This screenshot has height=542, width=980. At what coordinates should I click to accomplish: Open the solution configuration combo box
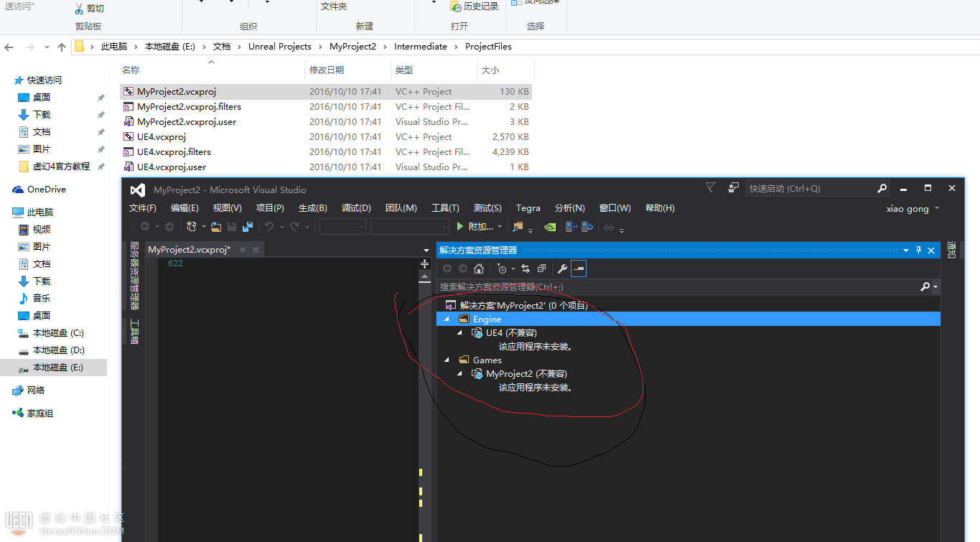(342, 227)
